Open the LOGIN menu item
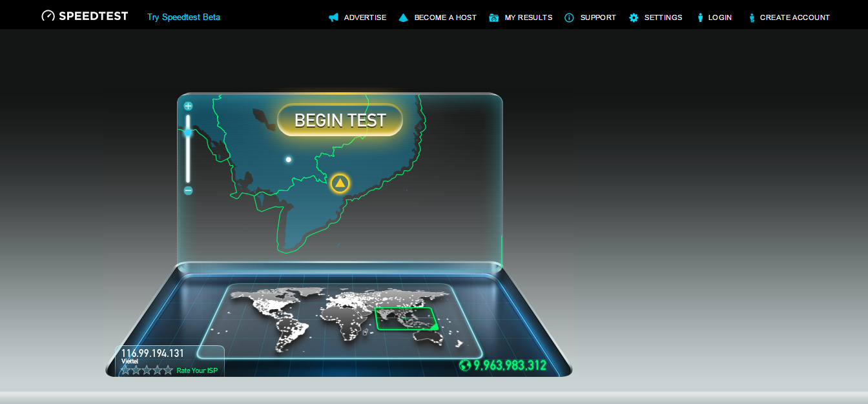The width and height of the screenshot is (868, 404). 720,17
